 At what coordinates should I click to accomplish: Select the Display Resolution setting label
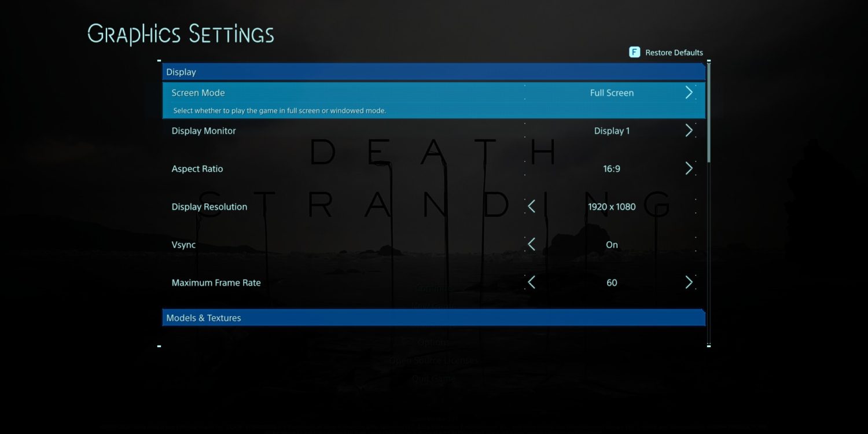(x=209, y=207)
